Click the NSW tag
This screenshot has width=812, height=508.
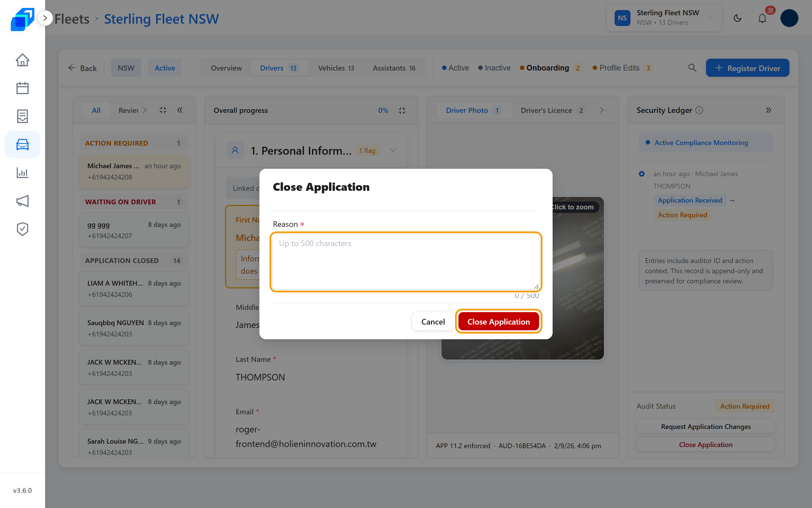(x=126, y=68)
